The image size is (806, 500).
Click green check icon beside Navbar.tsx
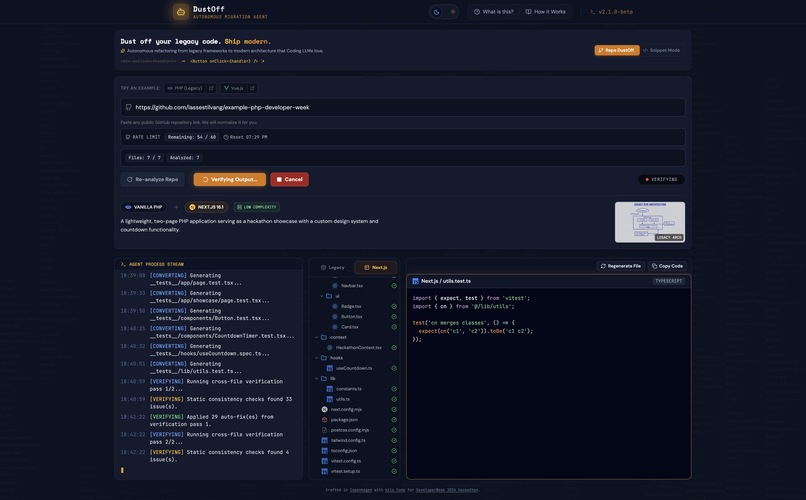[394, 286]
